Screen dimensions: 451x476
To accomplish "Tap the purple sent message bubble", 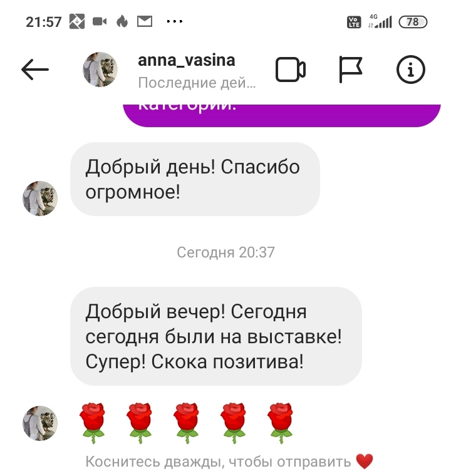I will [x=282, y=115].
